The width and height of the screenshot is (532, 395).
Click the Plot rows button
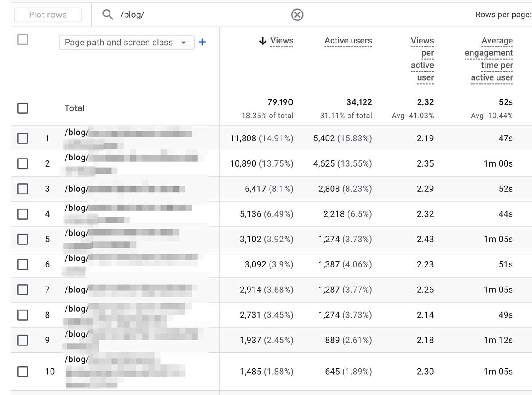pyautogui.click(x=47, y=15)
